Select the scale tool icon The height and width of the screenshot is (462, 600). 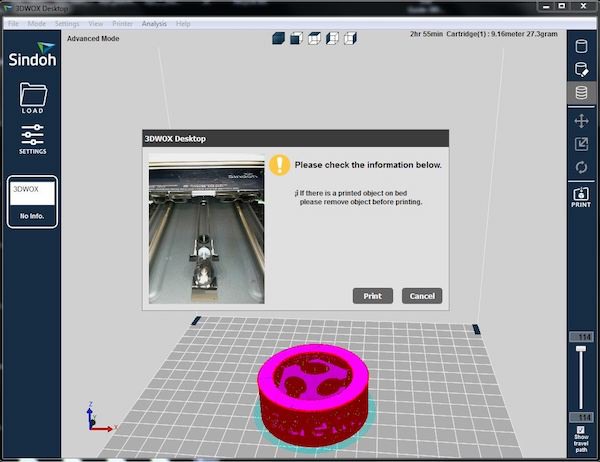click(x=581, y=144)
